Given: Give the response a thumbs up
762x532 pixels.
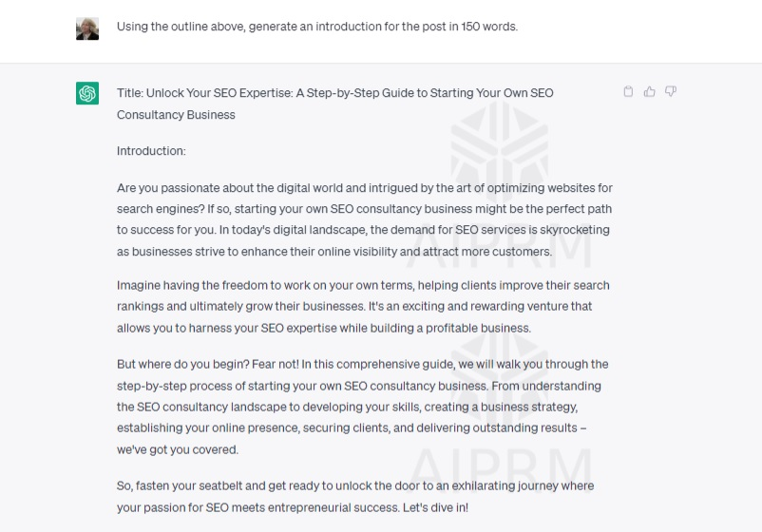Looking at the screenshot, I should point(650,92).
